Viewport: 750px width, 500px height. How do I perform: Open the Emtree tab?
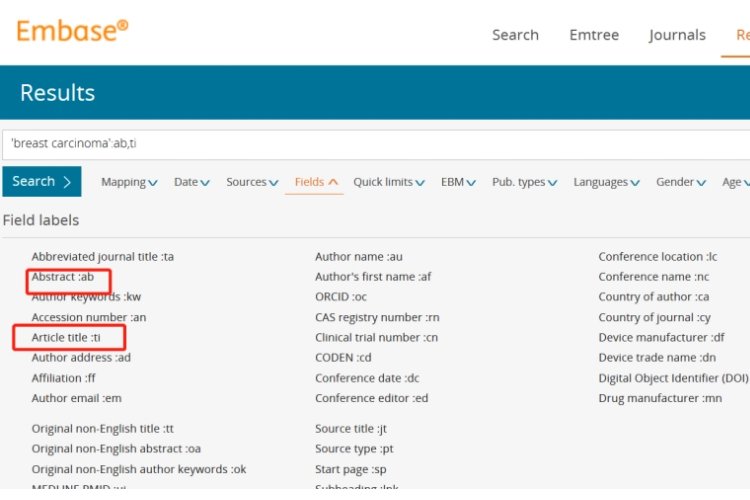[x=594, y=35]
